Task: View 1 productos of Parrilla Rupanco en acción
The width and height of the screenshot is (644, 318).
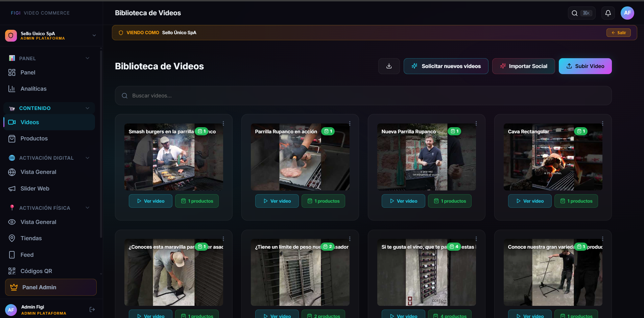Action: [x=323, y=201]
